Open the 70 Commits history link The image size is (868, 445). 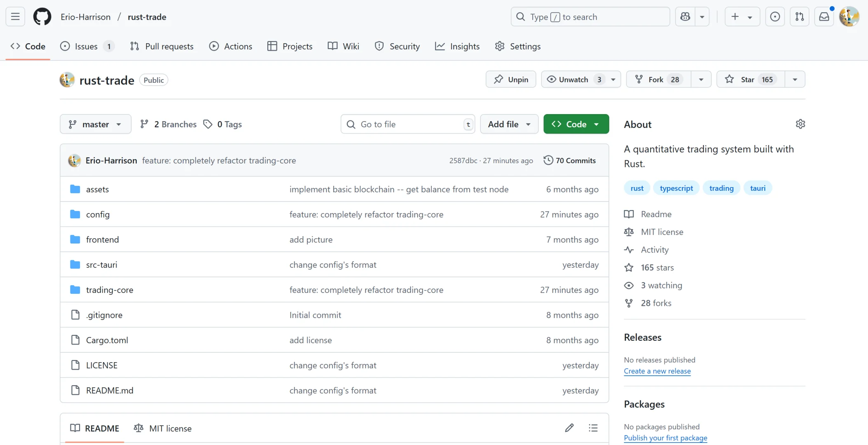570,160
